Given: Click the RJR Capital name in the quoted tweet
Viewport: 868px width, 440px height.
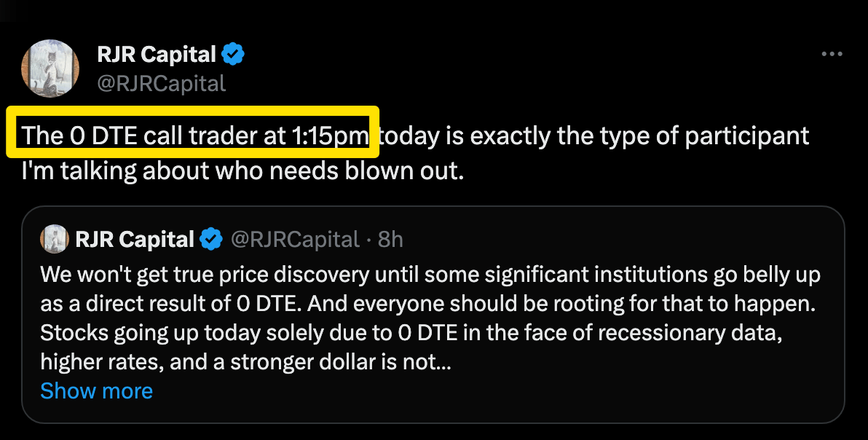Looking at the screenshot, I should coord(135,239).
